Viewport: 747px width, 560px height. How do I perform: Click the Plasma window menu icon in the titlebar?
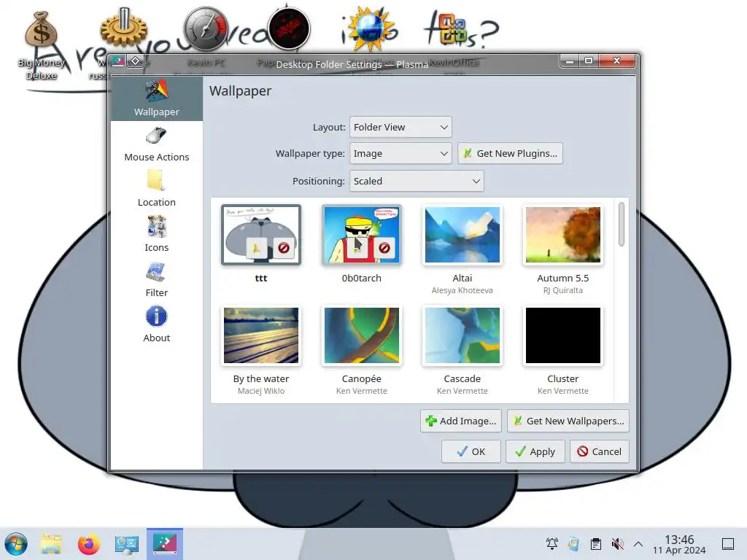(118, 61)
